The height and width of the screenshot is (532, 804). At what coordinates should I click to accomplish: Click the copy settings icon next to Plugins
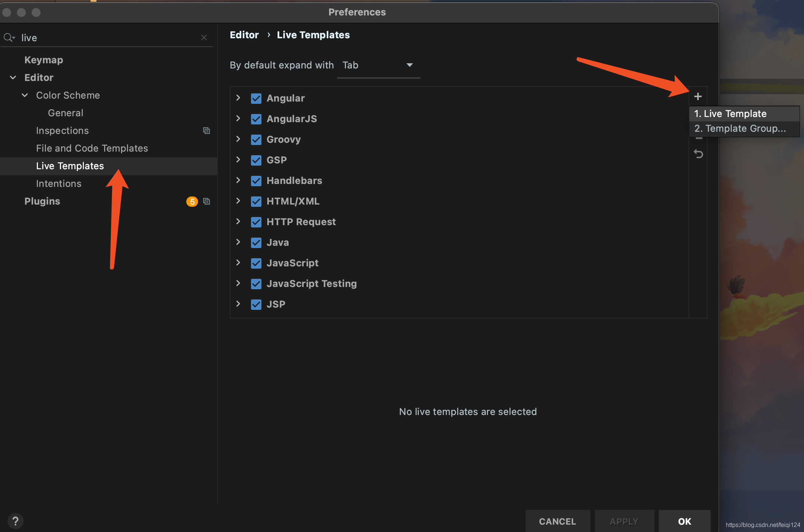[207, 201]
